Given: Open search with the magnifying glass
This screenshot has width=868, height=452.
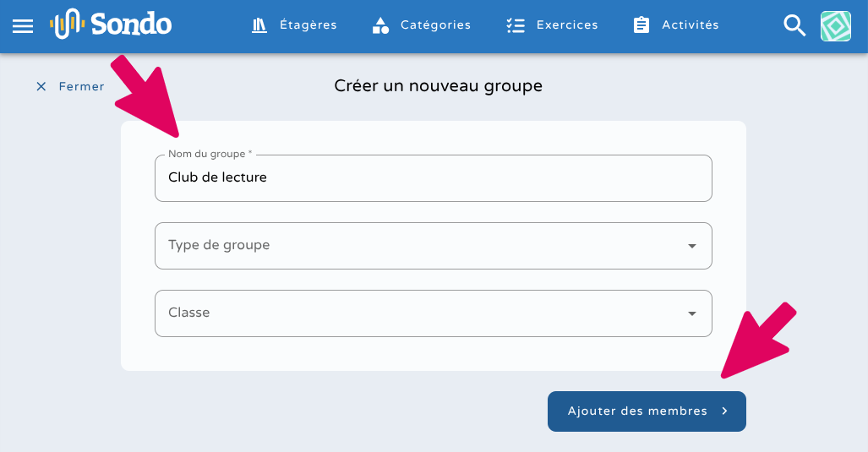Looking at the screenshot, I should (794, 25).
